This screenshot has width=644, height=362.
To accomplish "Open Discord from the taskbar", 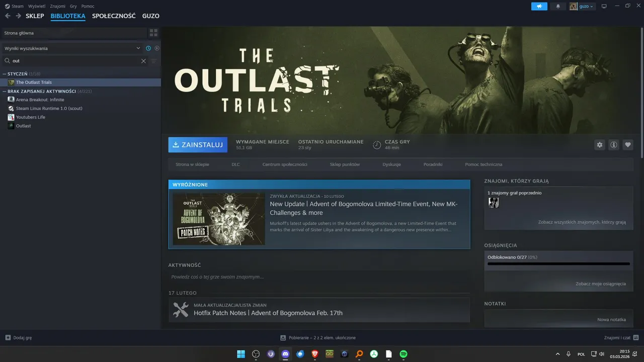I will coord(285,354).
